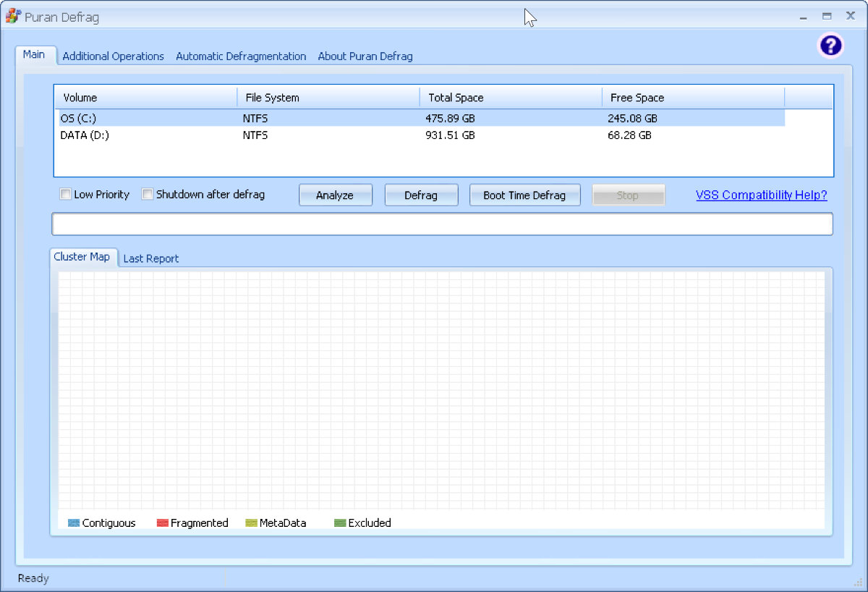Click the Puran Defrag app icon

click(x=12, y=16)
